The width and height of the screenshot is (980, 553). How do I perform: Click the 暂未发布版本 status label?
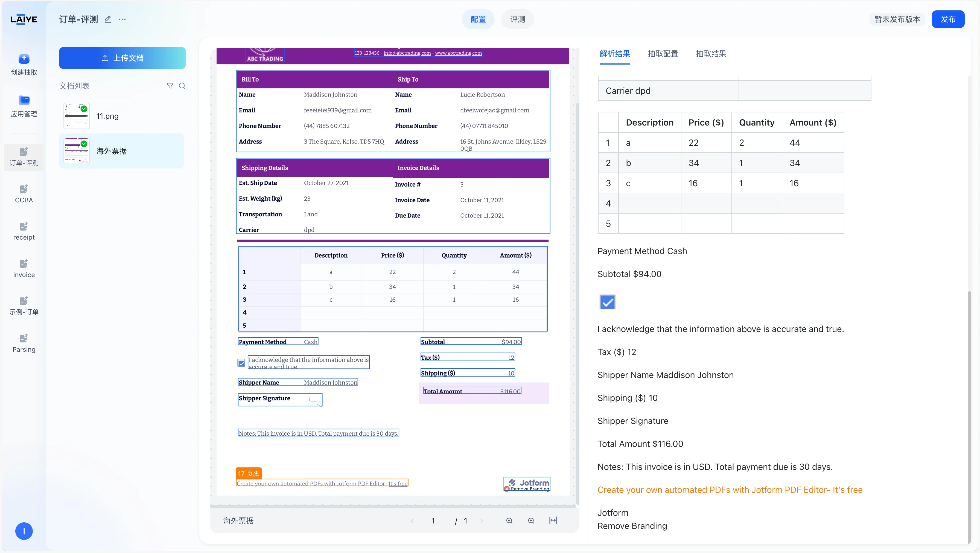(897, 19)
